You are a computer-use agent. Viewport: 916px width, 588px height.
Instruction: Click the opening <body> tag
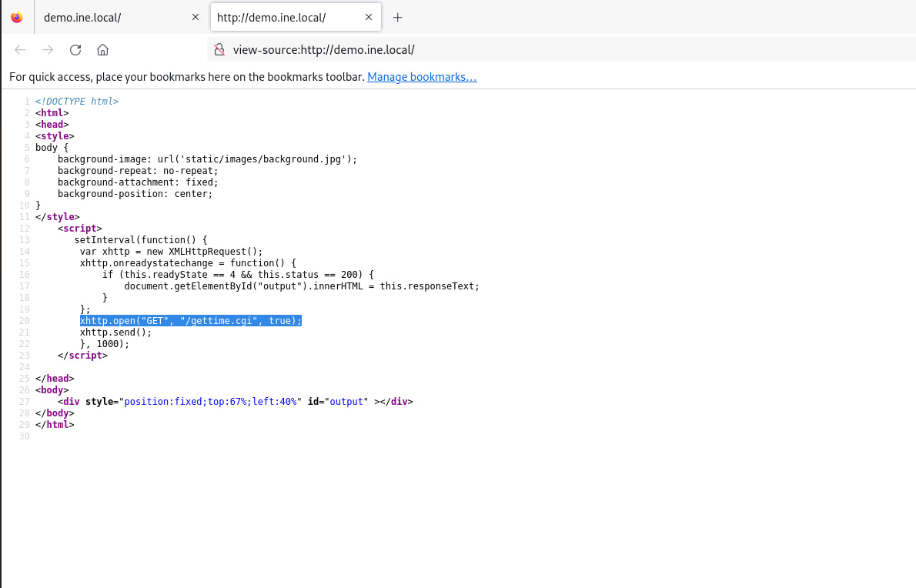52,390
